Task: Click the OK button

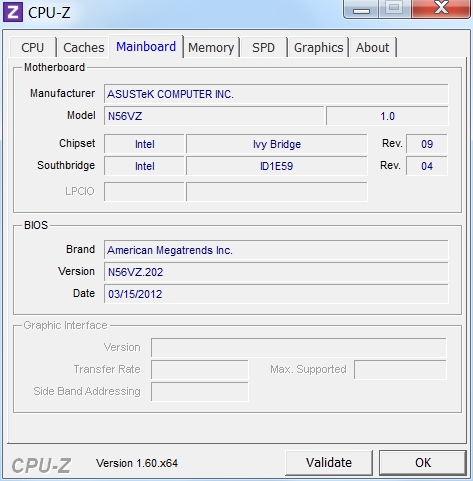Action: (423, 463)
